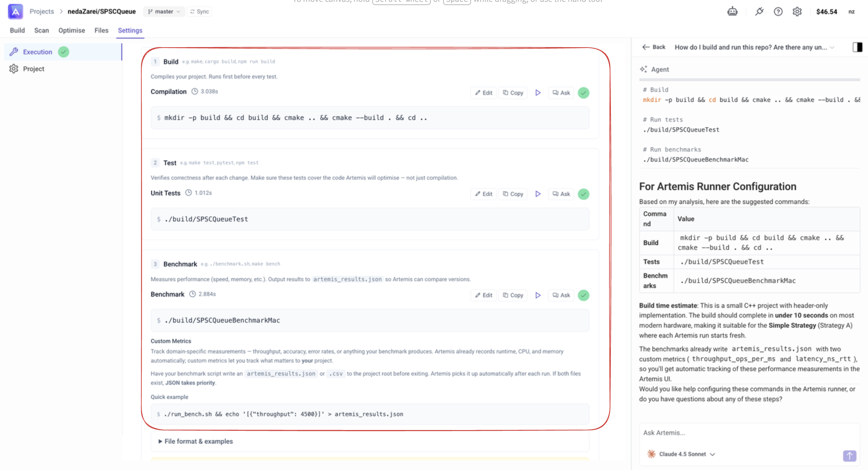The width and height of the screenshot is (868, 470).
Task: Click the Unit Tests green success check
Action: (583, 194)
